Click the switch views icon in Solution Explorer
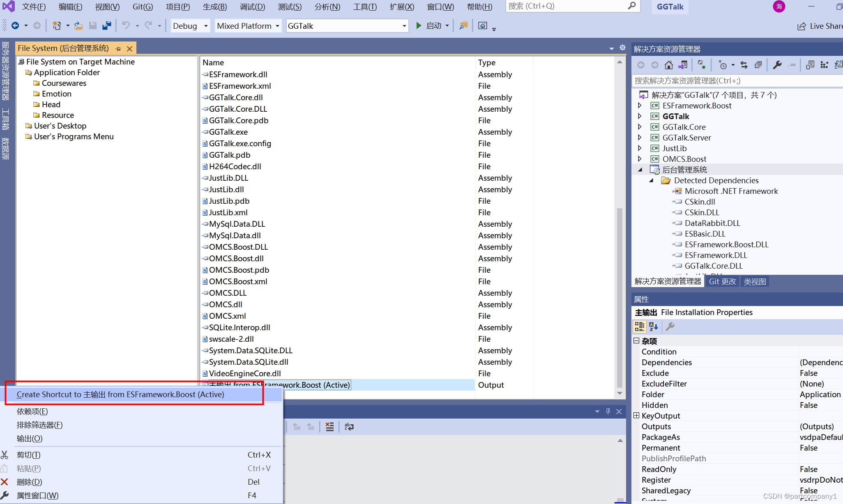 point(683,65)
